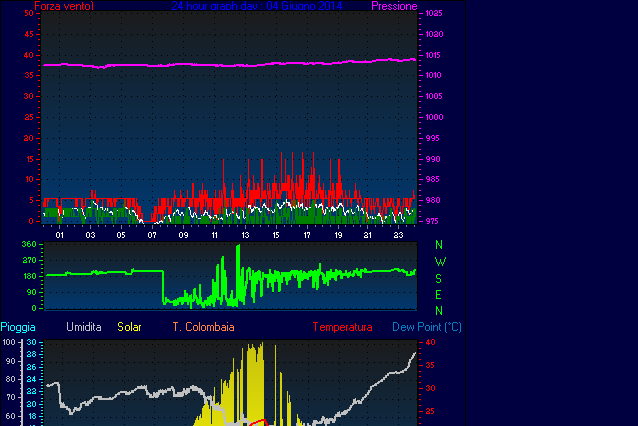Select wind direction axis value '270'

[x=29, y=260]
